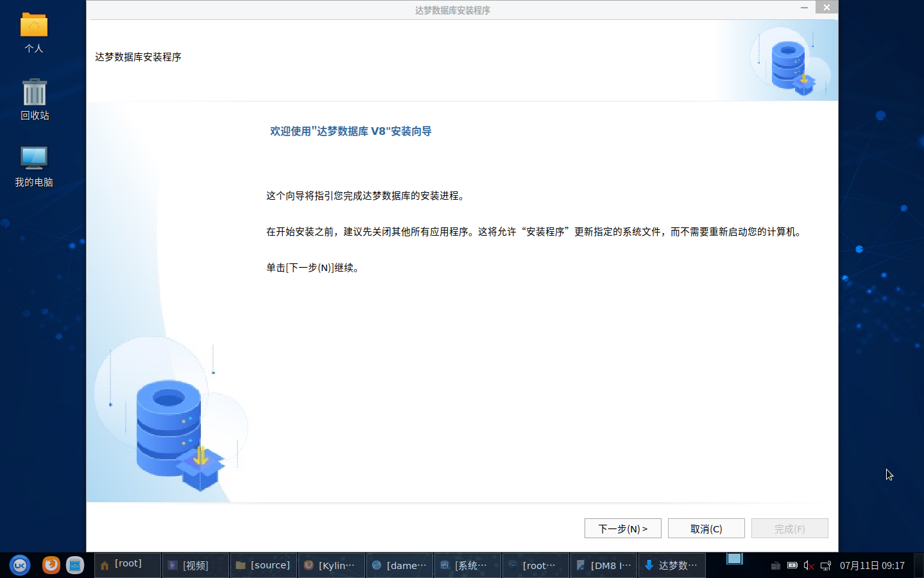Open the network status tray icon
The width and height of the screenshot is (924, 578).
click(826, 566)
